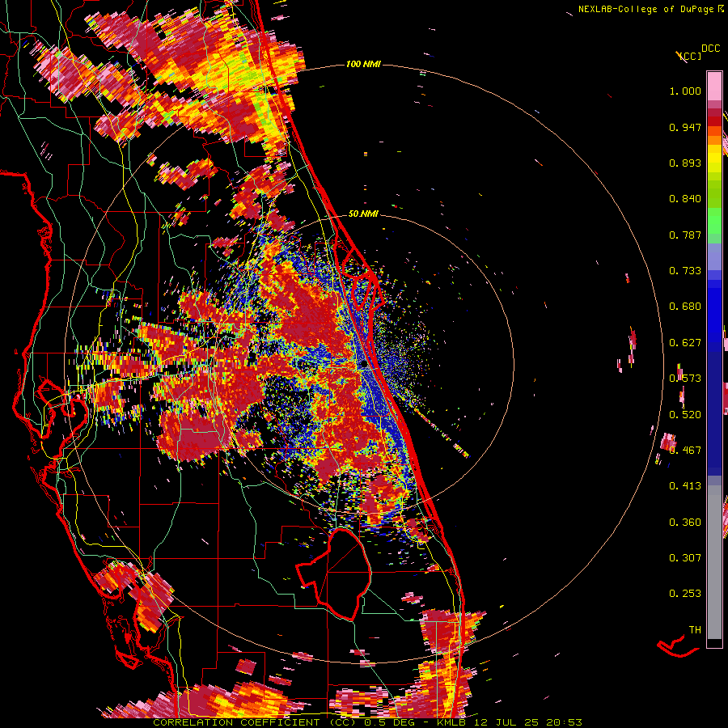
Task: Click the 0.520 scale value
Action: point(685,414)
